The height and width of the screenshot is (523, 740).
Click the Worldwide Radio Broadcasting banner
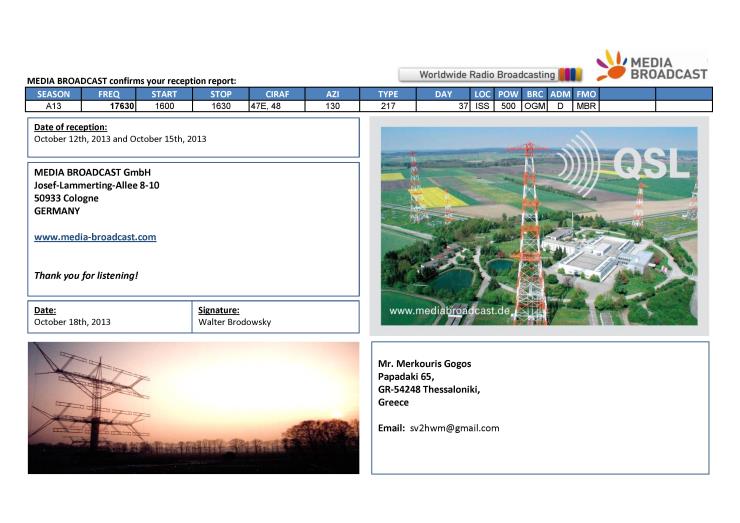click(490, 75)
